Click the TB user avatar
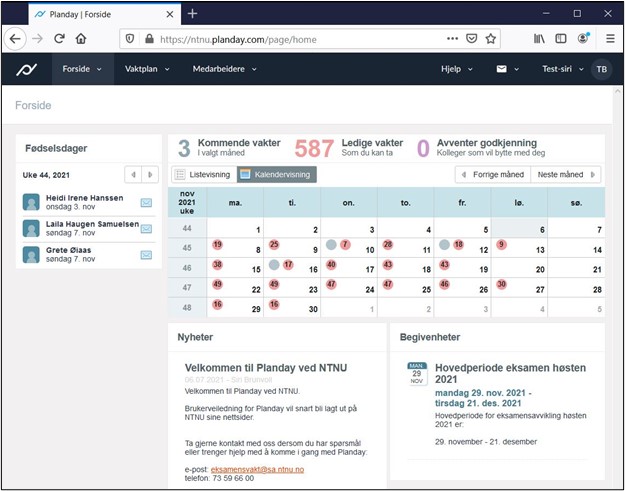 601,69
